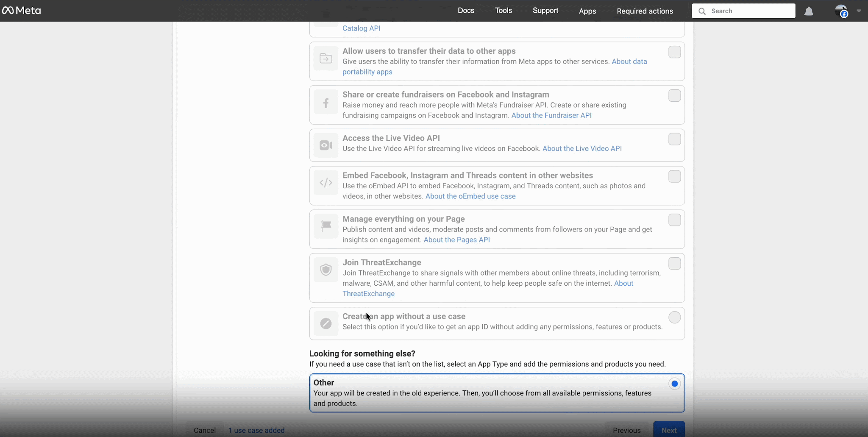
Task: Click Create an app without use case title
Action: (404, 317)
